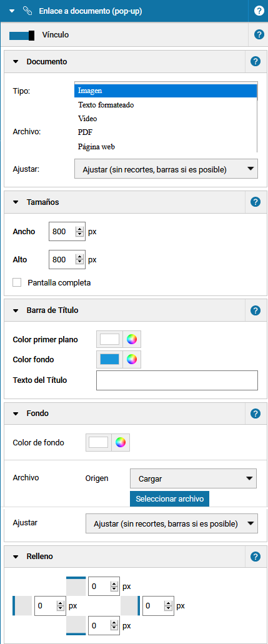Open help for Enlace a documento header
Viewport: 268px width, 644px height.
(259, 11)
